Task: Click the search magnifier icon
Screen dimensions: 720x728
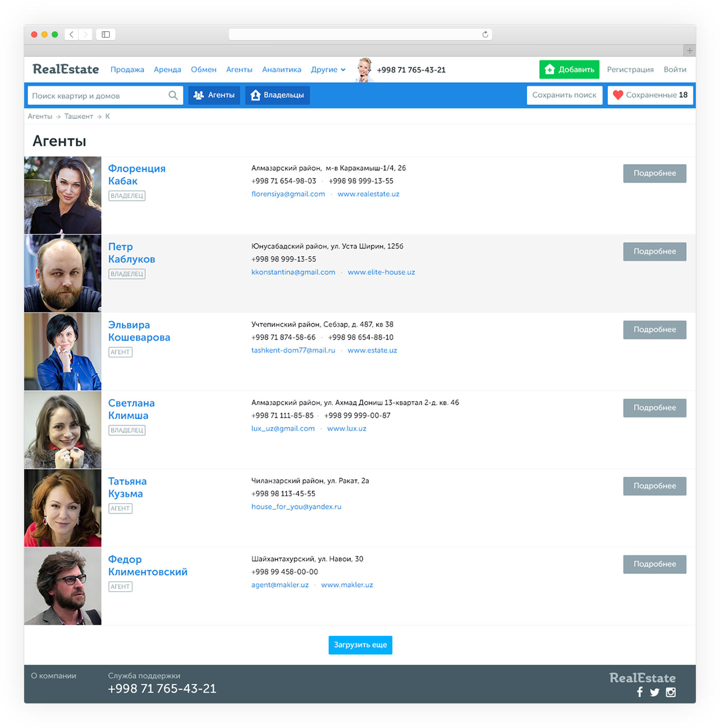Action: (173, 95)
